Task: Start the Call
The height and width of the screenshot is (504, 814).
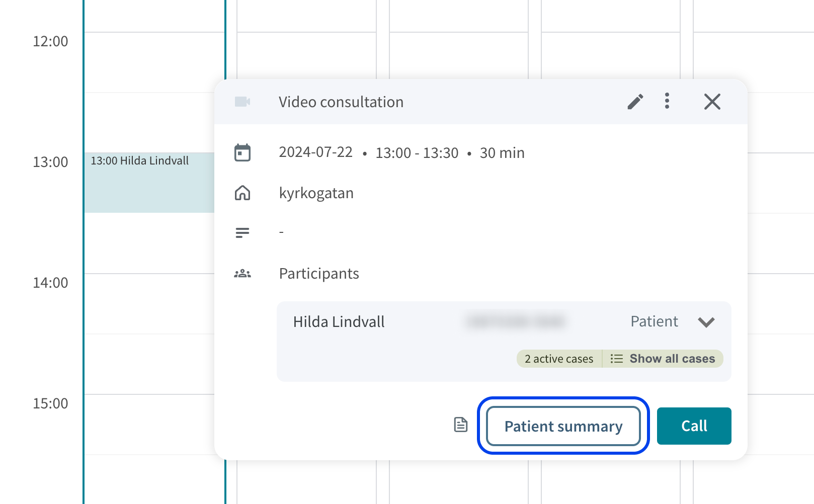Action: pyautogui.click(x=694, y=426)
